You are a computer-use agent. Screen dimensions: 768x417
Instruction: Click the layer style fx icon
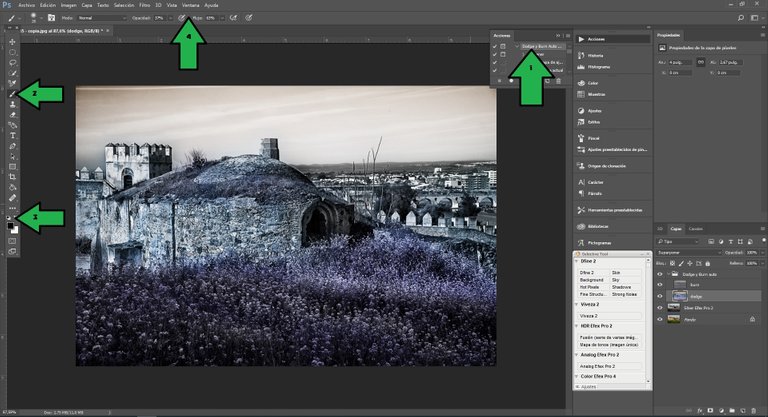click(x=700, y=411)
